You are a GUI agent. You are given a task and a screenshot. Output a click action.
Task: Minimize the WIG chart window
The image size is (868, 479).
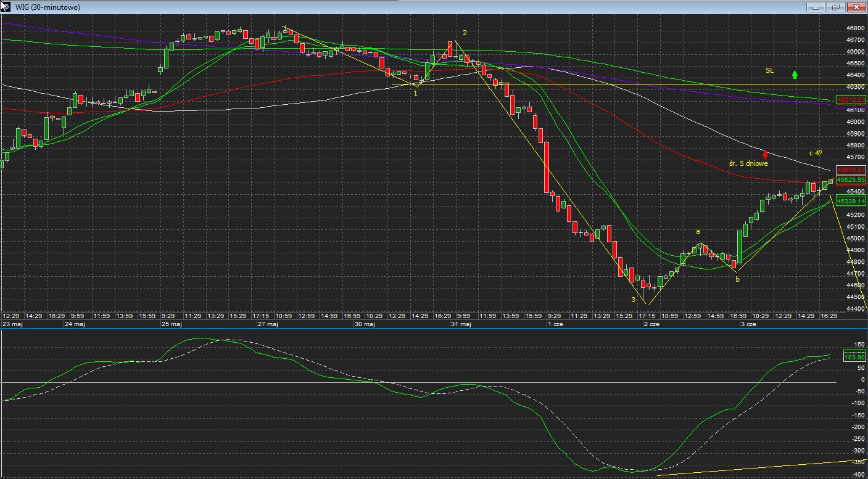[816, 7]
